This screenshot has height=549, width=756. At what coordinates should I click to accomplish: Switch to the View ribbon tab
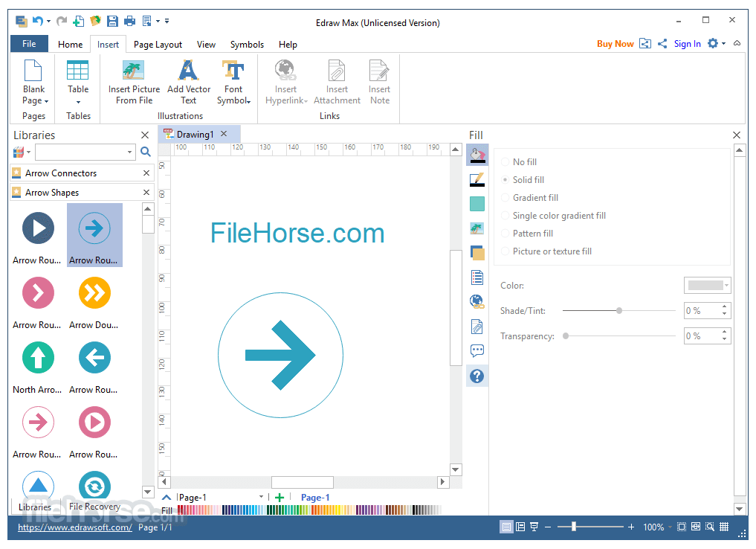206,45
